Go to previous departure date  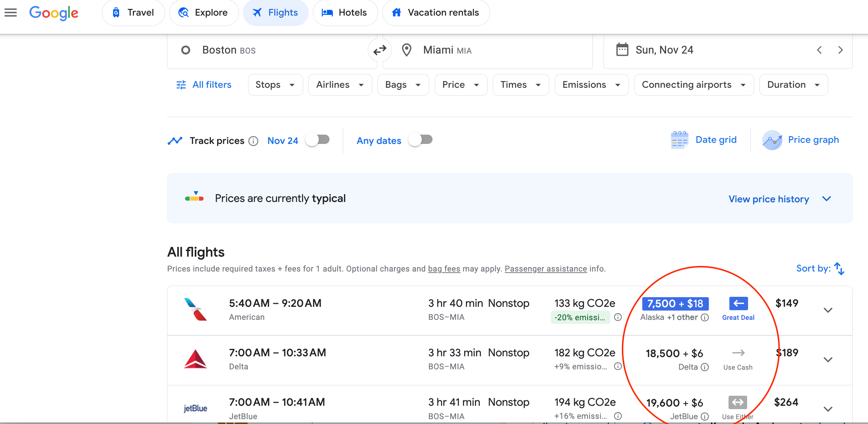tap(819, 50)
